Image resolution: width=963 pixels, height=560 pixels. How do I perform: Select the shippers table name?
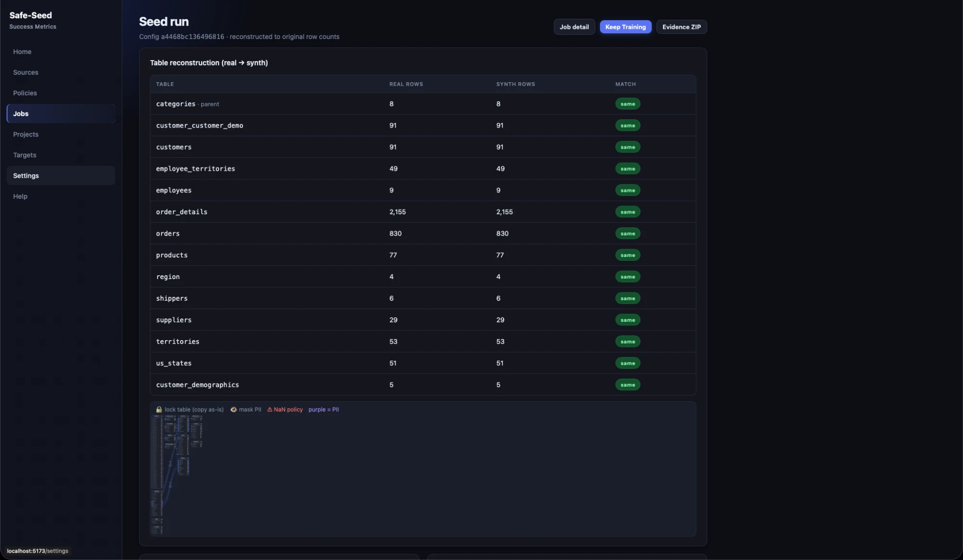pos(172,299)
